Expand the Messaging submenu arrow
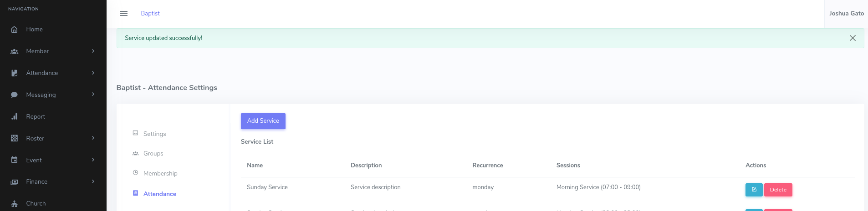 (93, 95)
